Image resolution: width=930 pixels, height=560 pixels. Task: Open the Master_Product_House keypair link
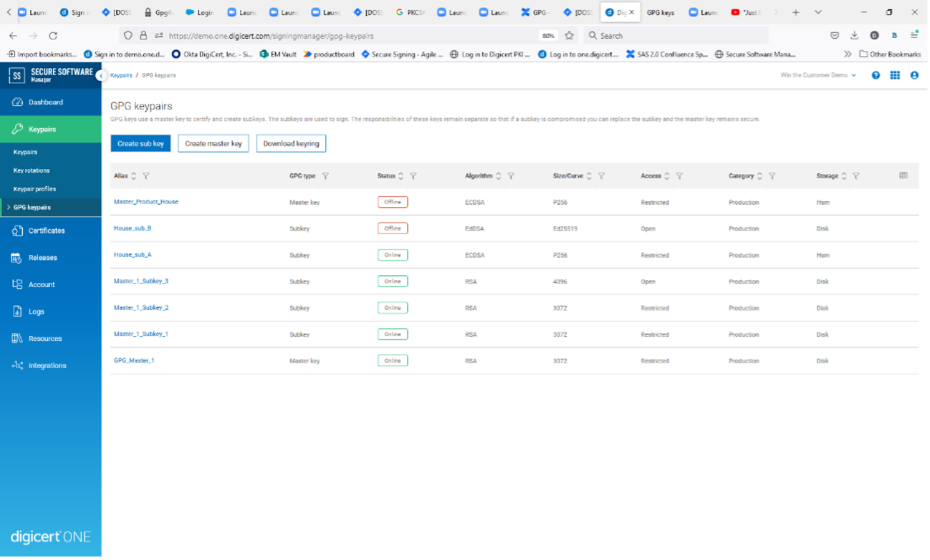(x=146, y=202)
